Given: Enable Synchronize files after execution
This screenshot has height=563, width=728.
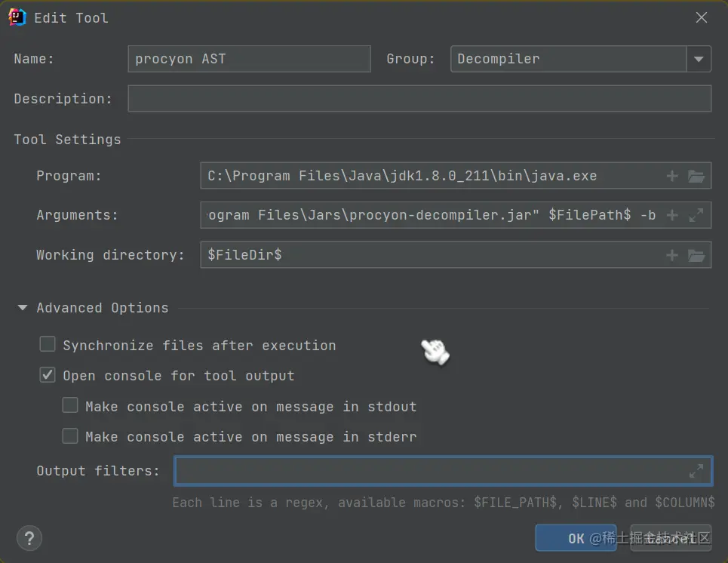Looking at the screenshot, I should point(47,343).
